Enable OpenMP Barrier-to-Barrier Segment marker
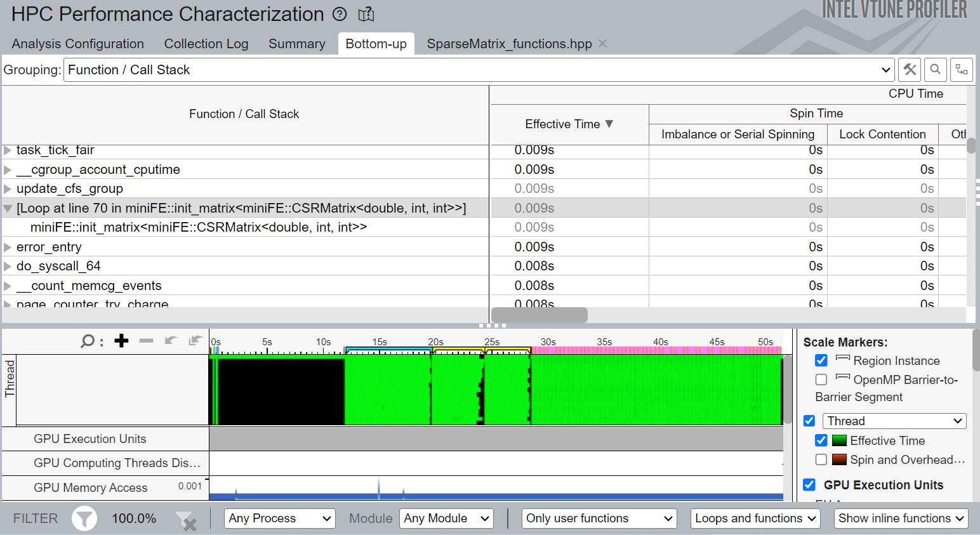Screen dimensions: 980x535 (x=821, y=380)
